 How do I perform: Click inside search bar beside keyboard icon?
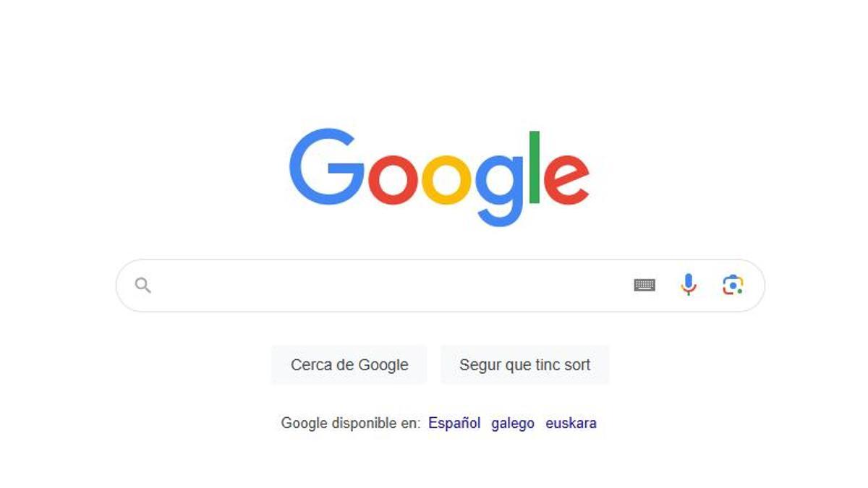coord(391,286)
